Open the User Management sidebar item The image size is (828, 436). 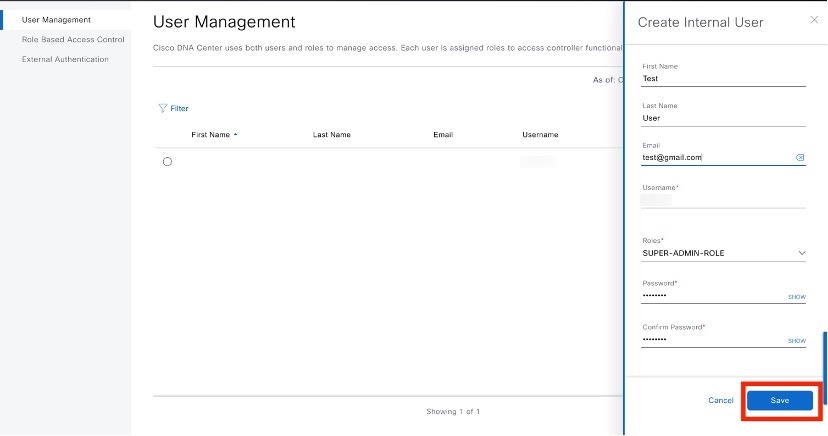click(56, 20)
